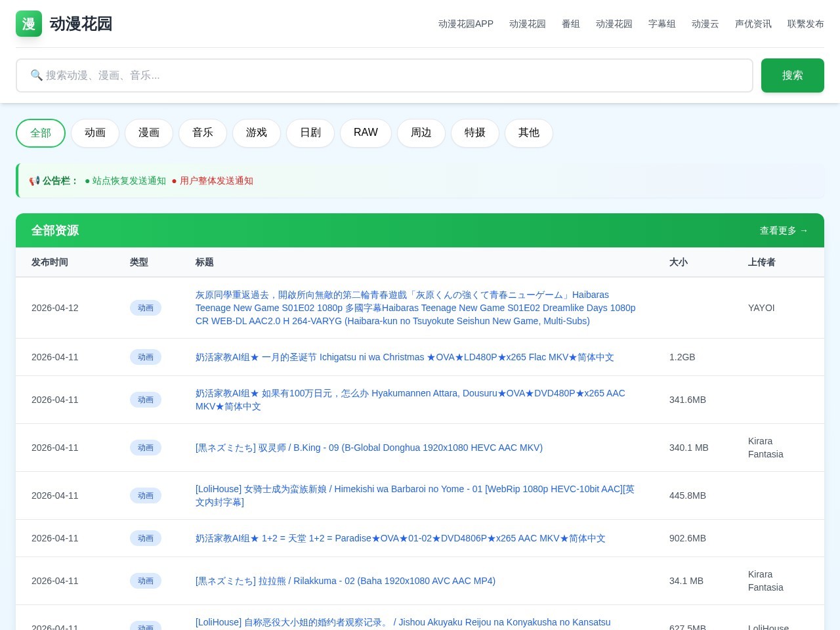Open the 站点恢复发送通知 announcement link
The height and width of the screenshot is (630, 840).
pyautogui.click(x=129, y=181)
